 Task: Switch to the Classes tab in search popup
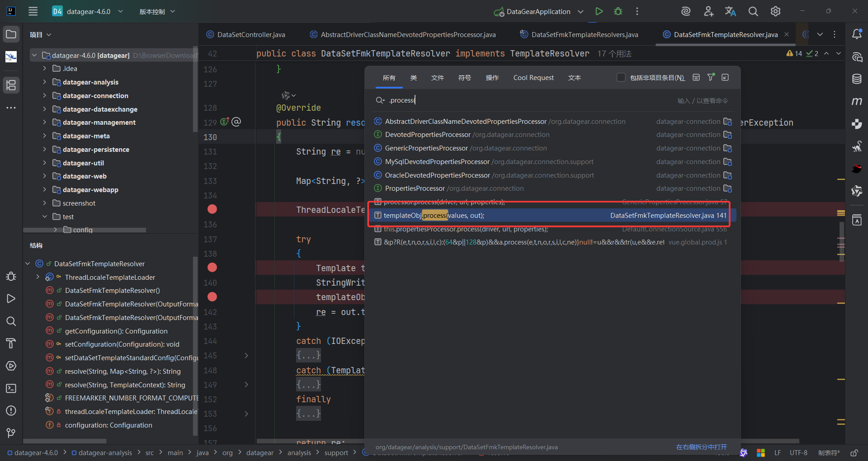coord(413,78)
